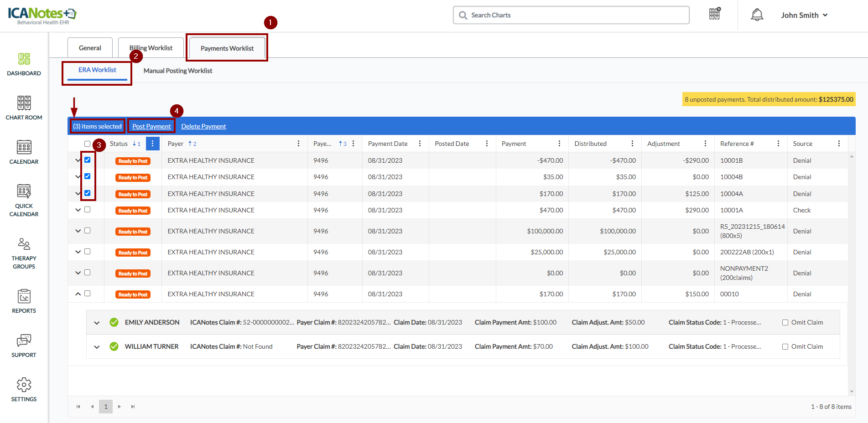The width and height of the screenshot is (868, 423).
Task: Click the notification bell icon
Action: 757,15
